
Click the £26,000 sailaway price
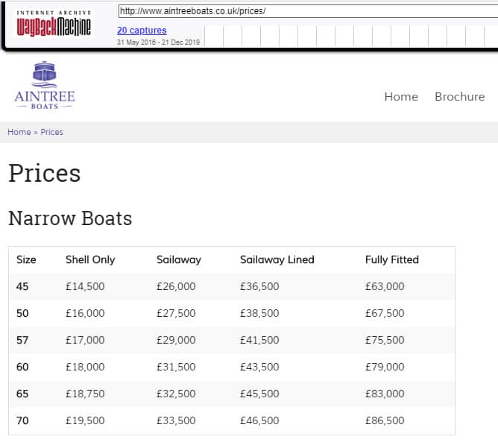176,286
